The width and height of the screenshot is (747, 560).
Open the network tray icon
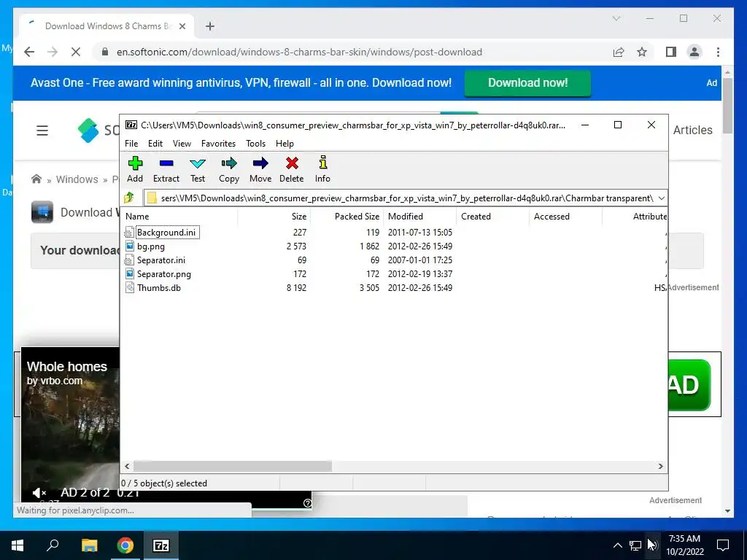coord(635,545)
